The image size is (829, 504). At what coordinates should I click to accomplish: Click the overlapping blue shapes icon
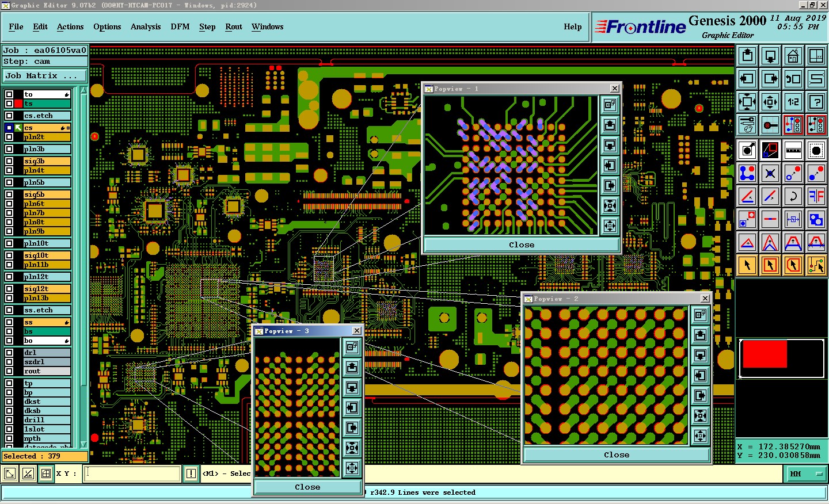pos(816,219)
